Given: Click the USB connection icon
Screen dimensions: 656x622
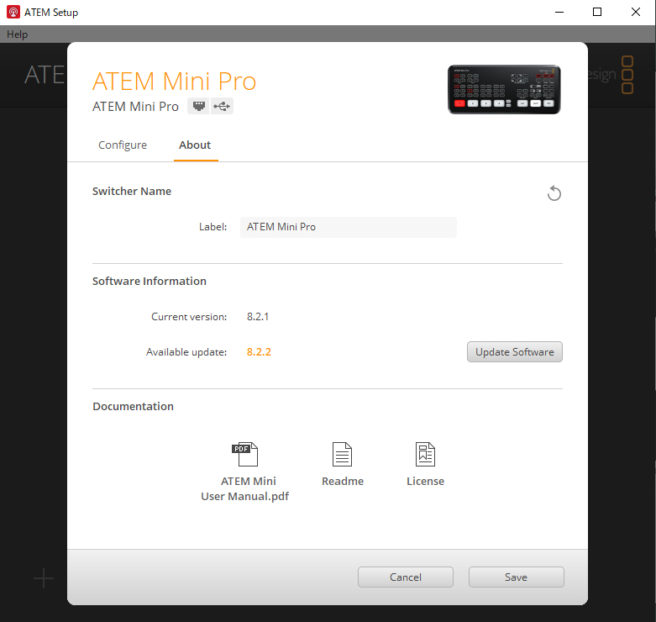Looking at the screenshot, I should [222, 106].
